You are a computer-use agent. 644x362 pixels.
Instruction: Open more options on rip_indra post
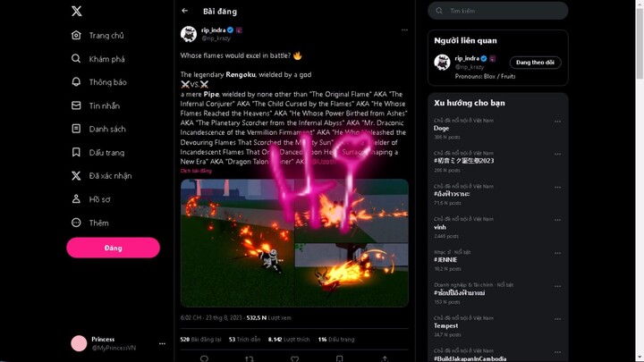[x=404, y=30]
